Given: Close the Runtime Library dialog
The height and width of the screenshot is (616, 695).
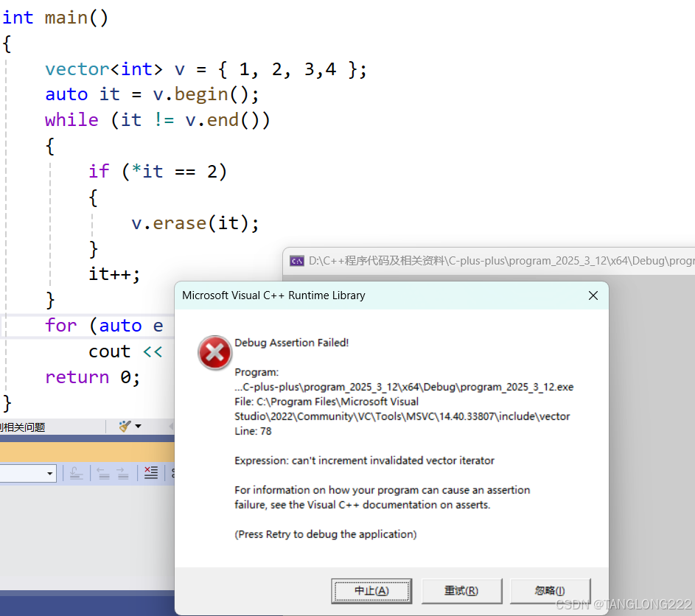Looking at the screenshot, I should 593,295.
